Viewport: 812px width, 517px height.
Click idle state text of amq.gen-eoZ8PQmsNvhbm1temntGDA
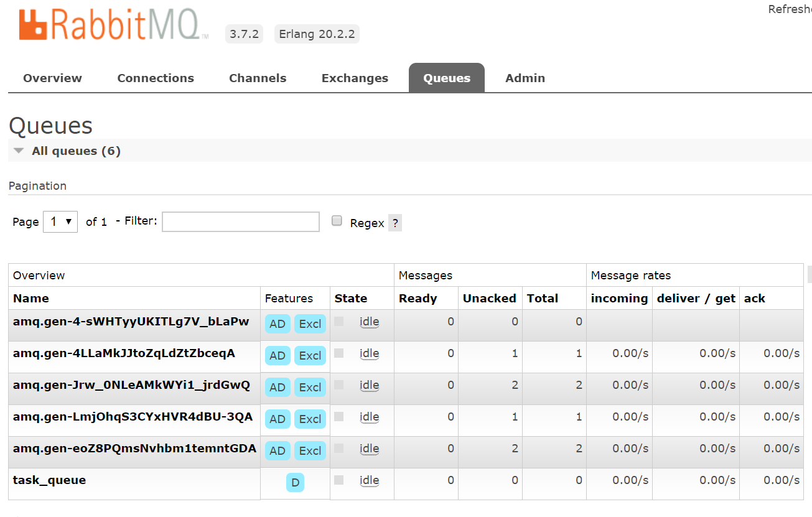tap(369, 449)
